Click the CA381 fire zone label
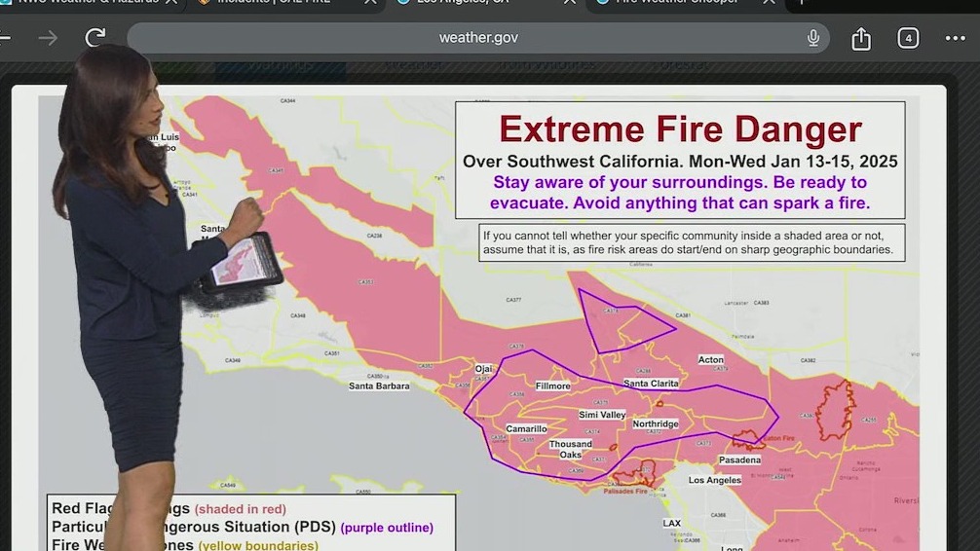Screen dimensions: 980x551 click(683, 315)
